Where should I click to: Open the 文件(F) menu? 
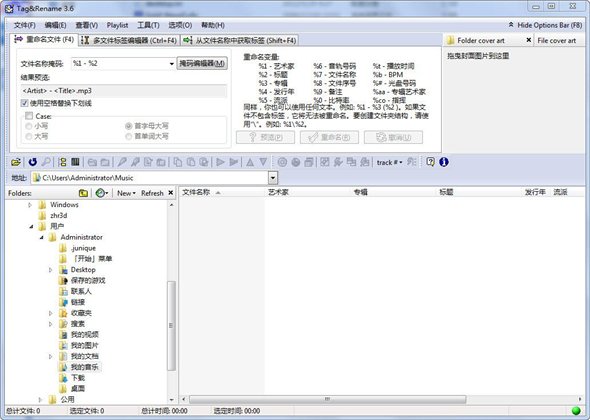click(x=24, y=25)
